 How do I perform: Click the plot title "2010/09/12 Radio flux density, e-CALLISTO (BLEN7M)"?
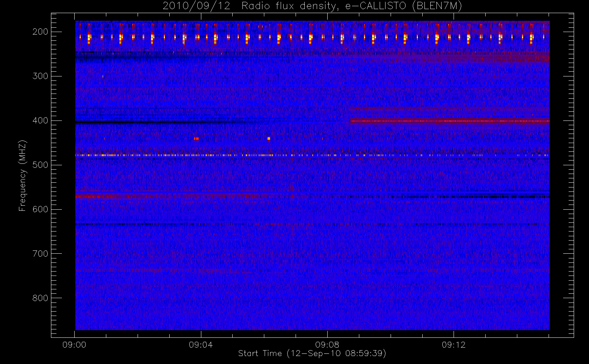coord(312,6)
